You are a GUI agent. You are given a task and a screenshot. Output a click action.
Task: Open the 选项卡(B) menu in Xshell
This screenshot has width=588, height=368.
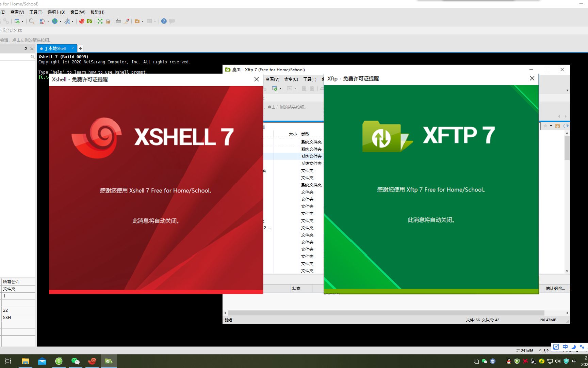(x=56, y=12)
